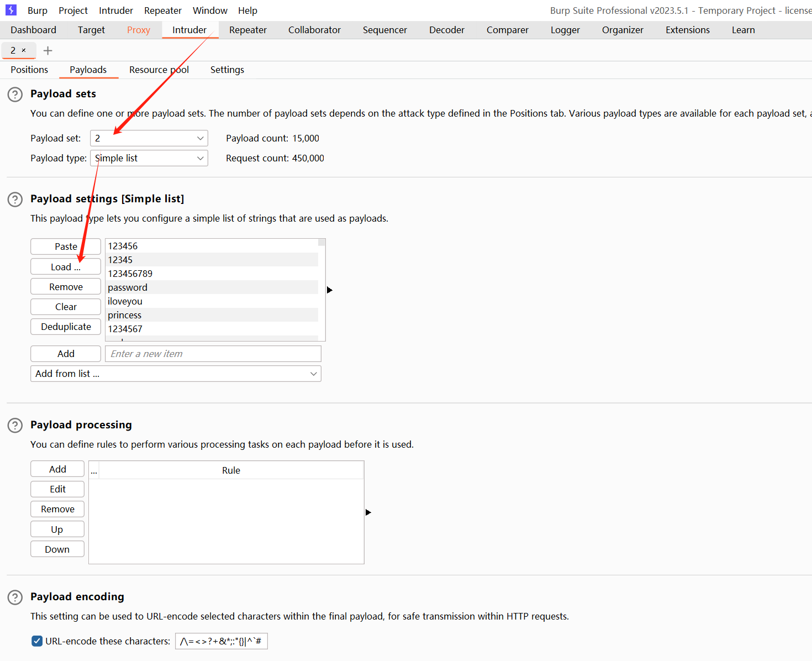Viewport: 812px width, 661px height.
Task: Open help for Payload encoding section
Action: click(x=15, y=597)
